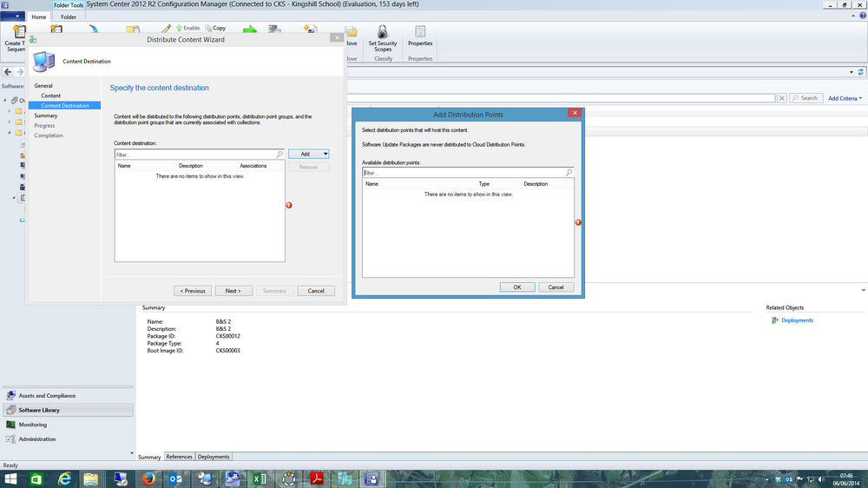Click the back navigation arrow
This screenshot has width=868, height=488.
pyautogui.click(x=8, y=71)
